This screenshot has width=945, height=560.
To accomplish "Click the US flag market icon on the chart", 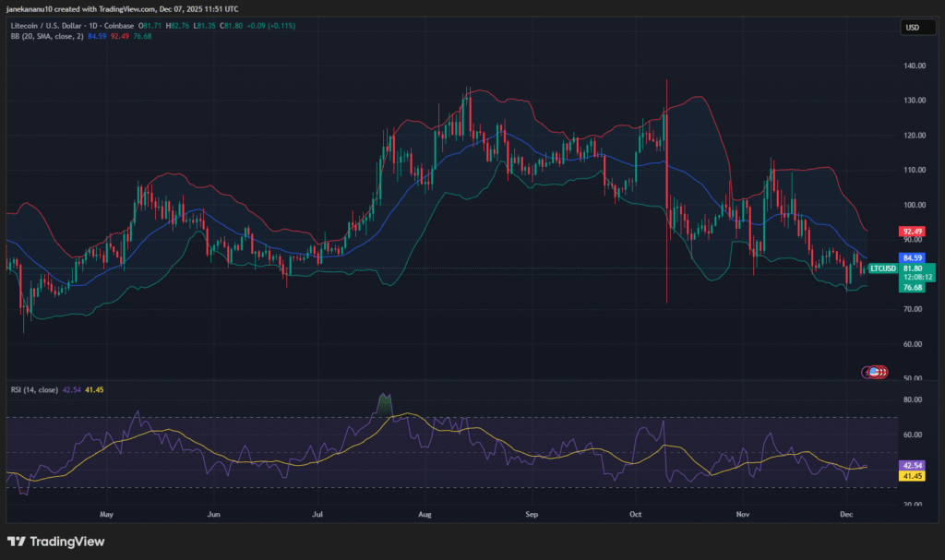I will pos(873,371).
